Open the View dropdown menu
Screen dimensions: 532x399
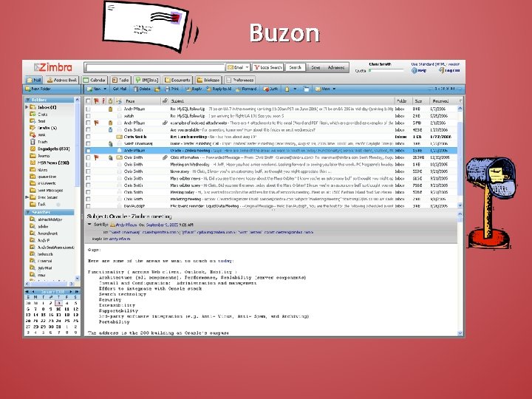pyautogui.click(x=325, y=89)
